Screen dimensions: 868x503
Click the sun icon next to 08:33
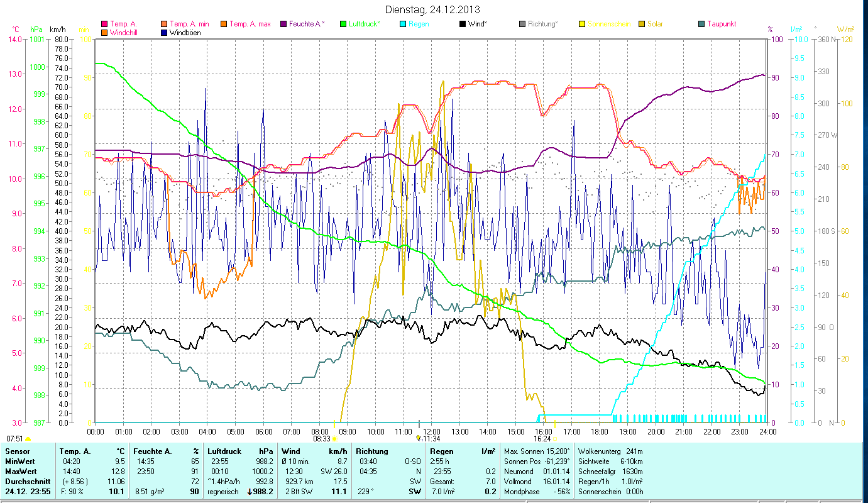coord(334,438)
